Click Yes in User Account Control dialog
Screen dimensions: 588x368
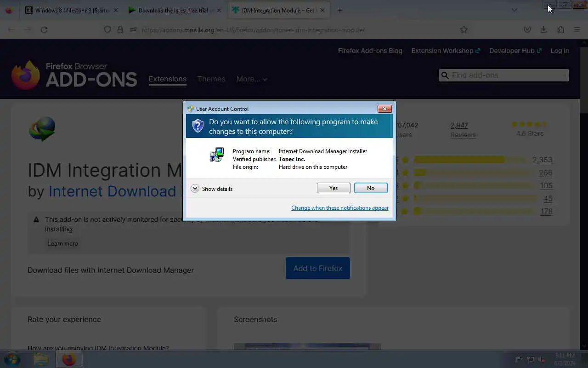tap(334, 188)
